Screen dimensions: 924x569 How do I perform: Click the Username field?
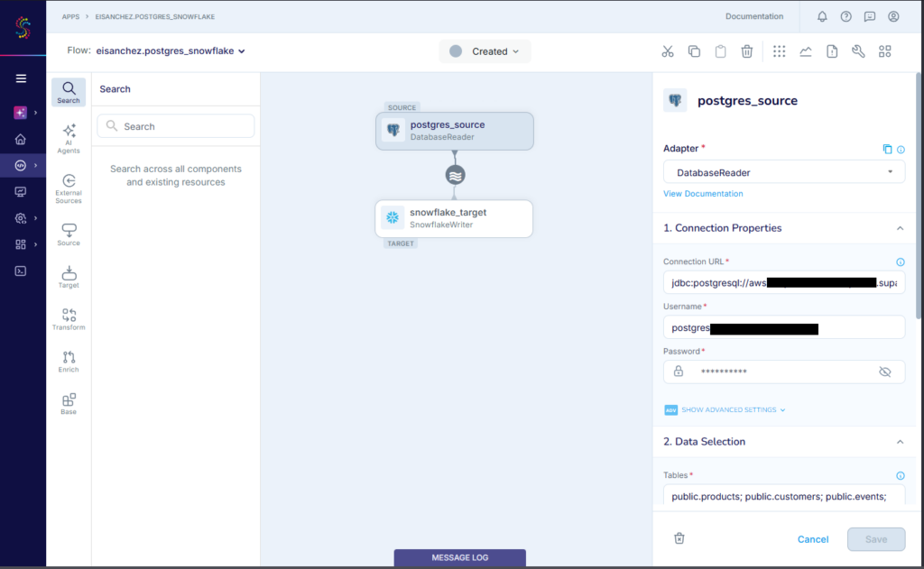click(x=784, y=327)
